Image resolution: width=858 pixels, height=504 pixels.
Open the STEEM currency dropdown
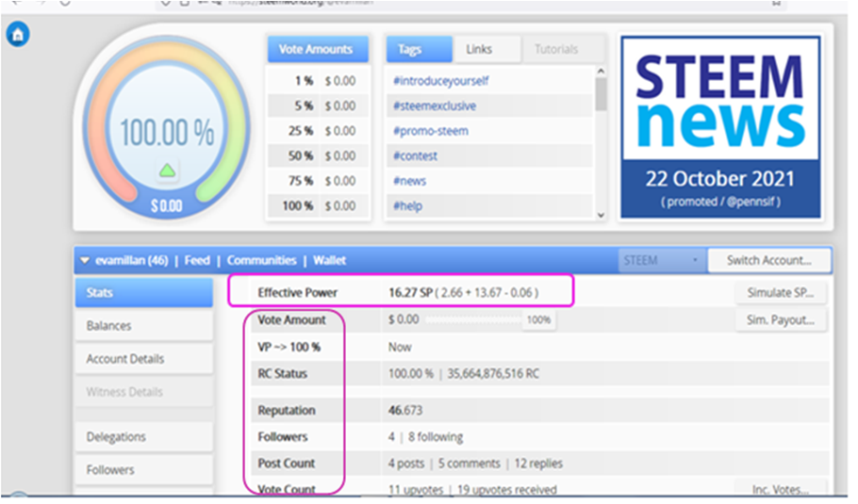(662, 260)
